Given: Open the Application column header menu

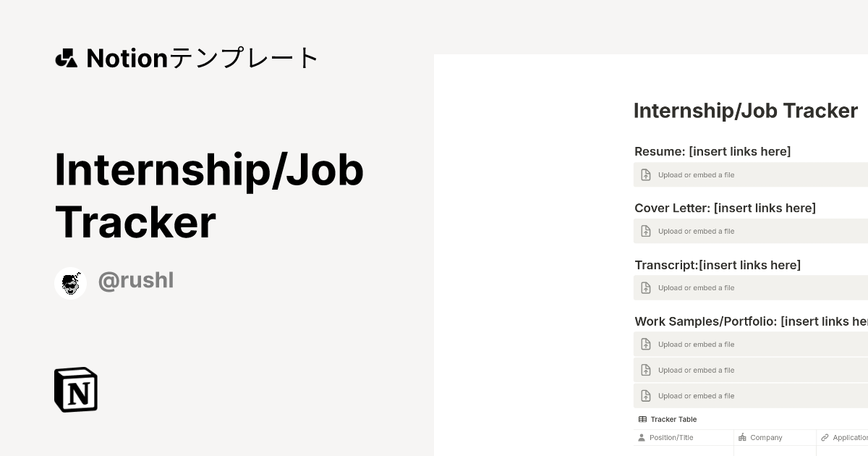Looking at the screenshot, I should coord(852,437).
